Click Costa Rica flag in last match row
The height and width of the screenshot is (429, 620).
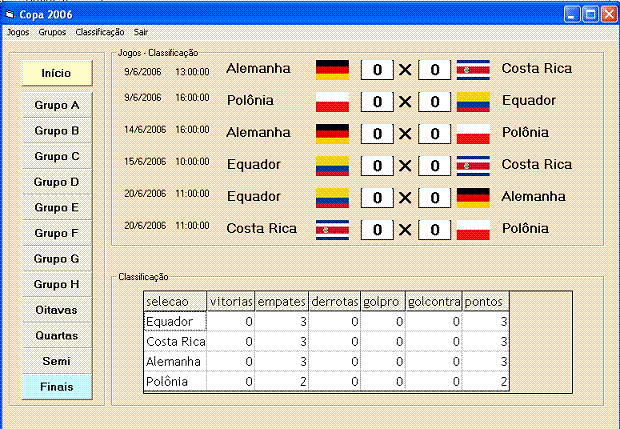(x=332, y=229)
